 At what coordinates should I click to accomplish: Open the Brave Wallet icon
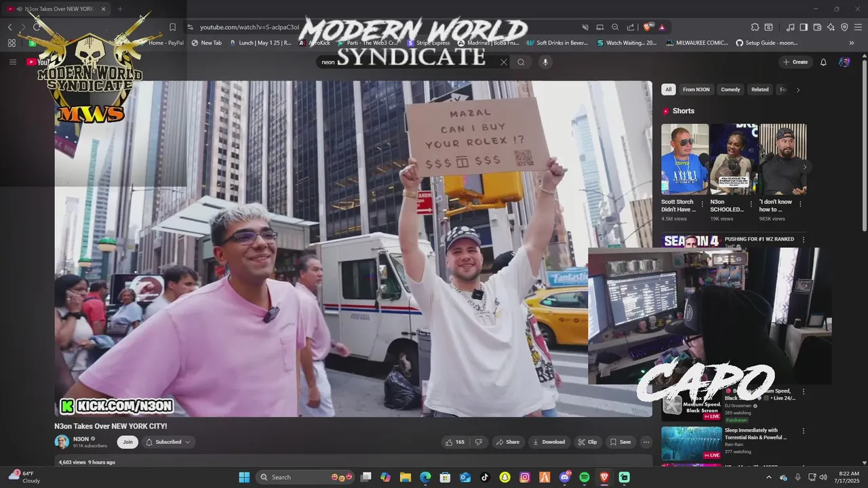tap(817, 27)
